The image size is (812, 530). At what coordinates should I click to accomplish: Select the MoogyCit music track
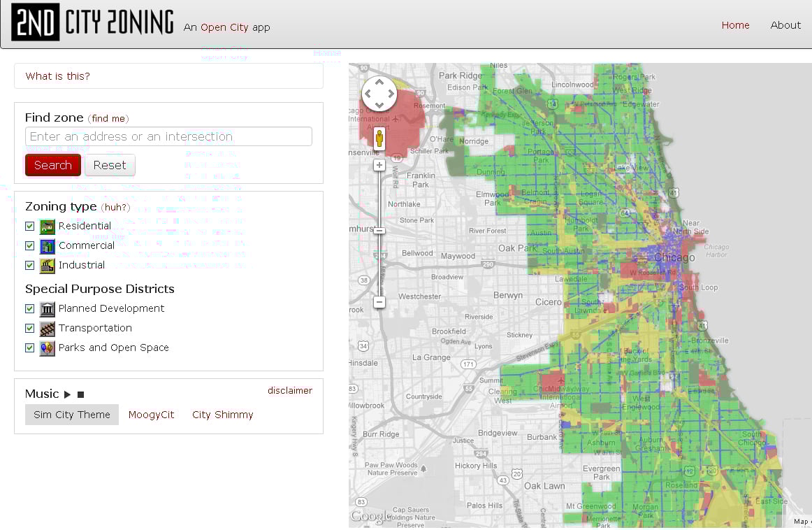[x=151, y=415]
